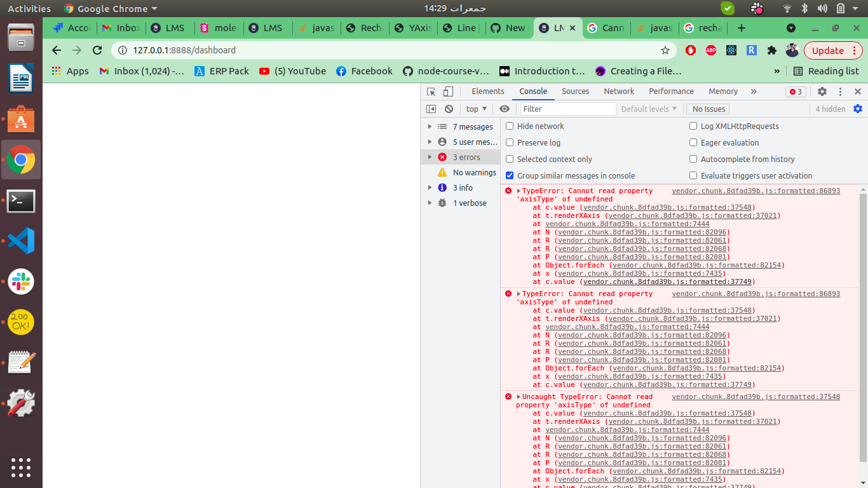Switch to the Sources panel

click(x=575, y=91)
